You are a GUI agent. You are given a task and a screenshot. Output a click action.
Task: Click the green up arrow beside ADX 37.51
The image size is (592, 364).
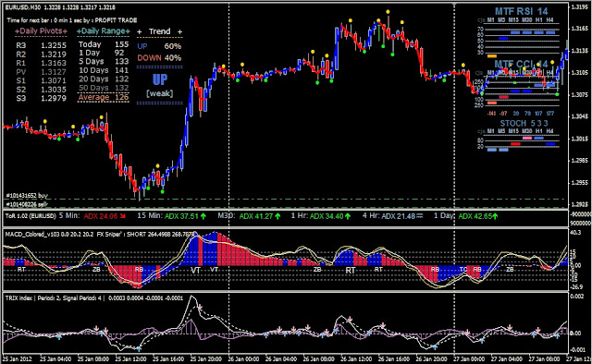point(203,216)
